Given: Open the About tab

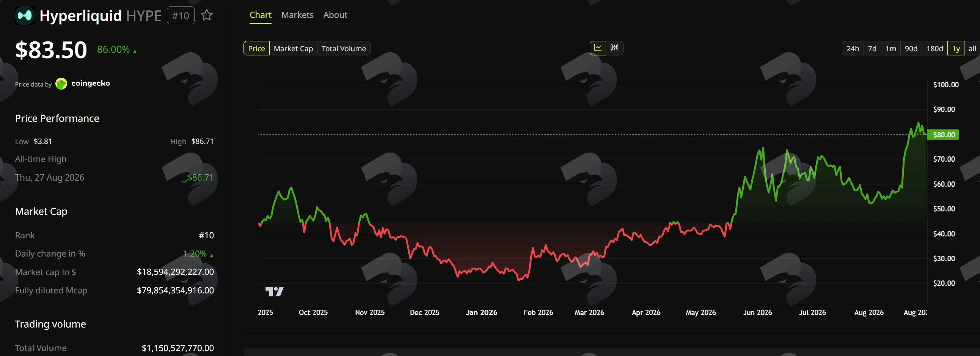Looking at the screenshot, I should (335, 15).
